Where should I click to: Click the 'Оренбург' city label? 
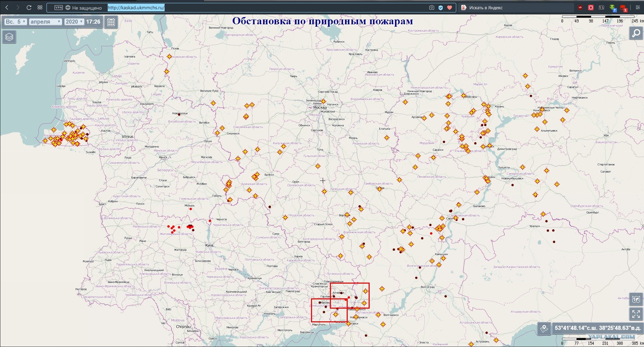(593, 212)
